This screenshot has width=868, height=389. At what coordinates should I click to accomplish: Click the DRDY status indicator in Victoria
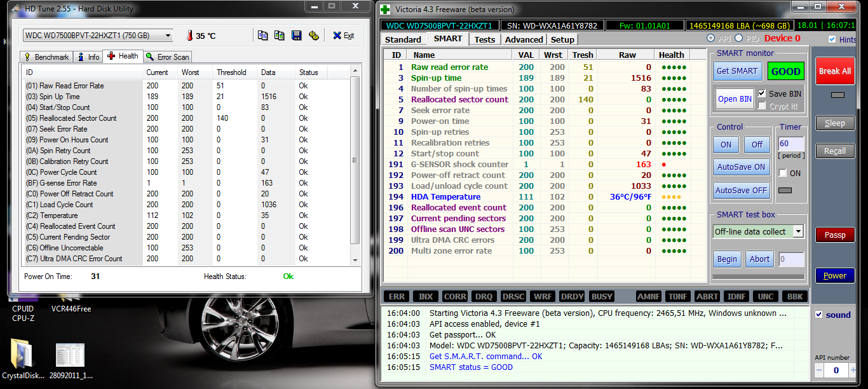[x=573, y=296]
